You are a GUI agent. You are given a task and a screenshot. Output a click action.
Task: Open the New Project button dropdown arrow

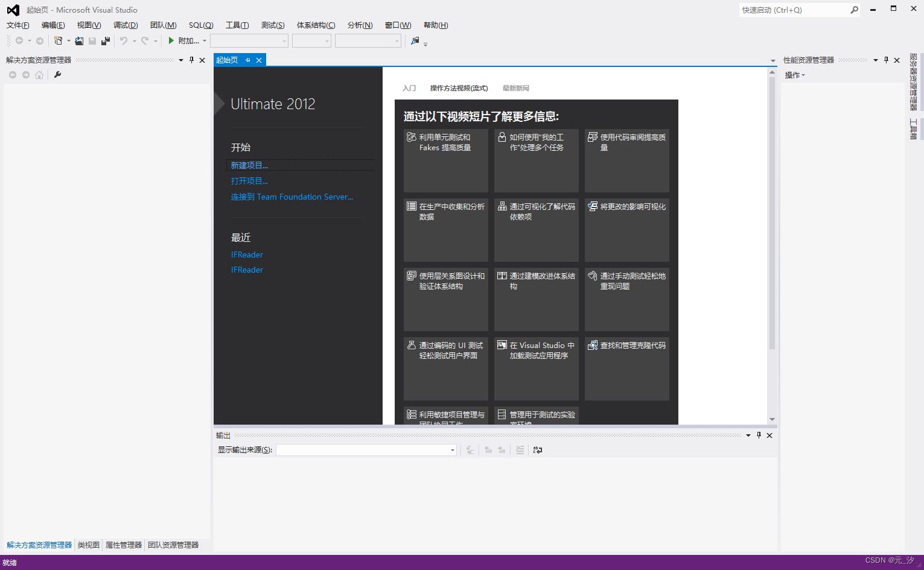(x=68, y=41)
